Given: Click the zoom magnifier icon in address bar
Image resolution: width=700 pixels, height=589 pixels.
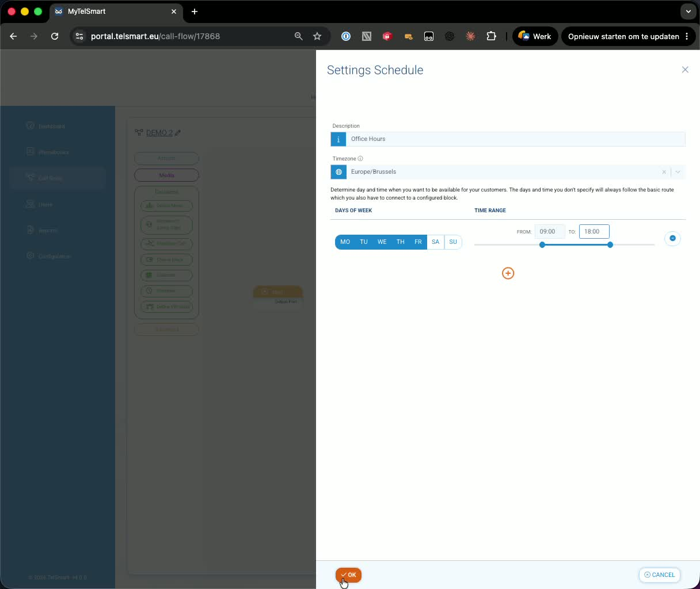Looking at the screenshot, I should pyautogui.click(x=298, y=36).
